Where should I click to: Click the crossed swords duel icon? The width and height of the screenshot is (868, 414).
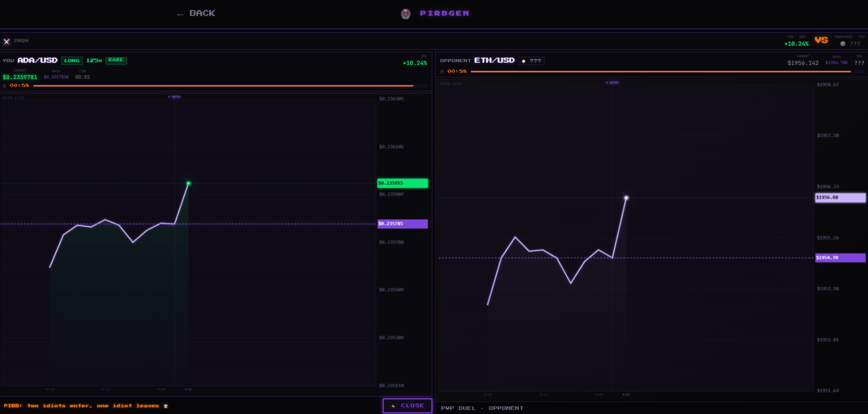[7, 41]
